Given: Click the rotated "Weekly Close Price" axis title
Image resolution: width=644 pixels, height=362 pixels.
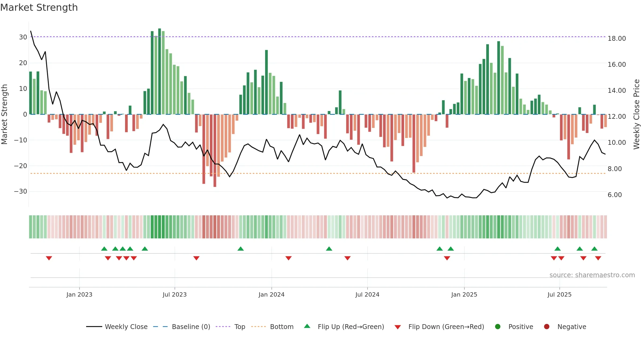Looking at the screenshot, I should (x=636, y=114).
